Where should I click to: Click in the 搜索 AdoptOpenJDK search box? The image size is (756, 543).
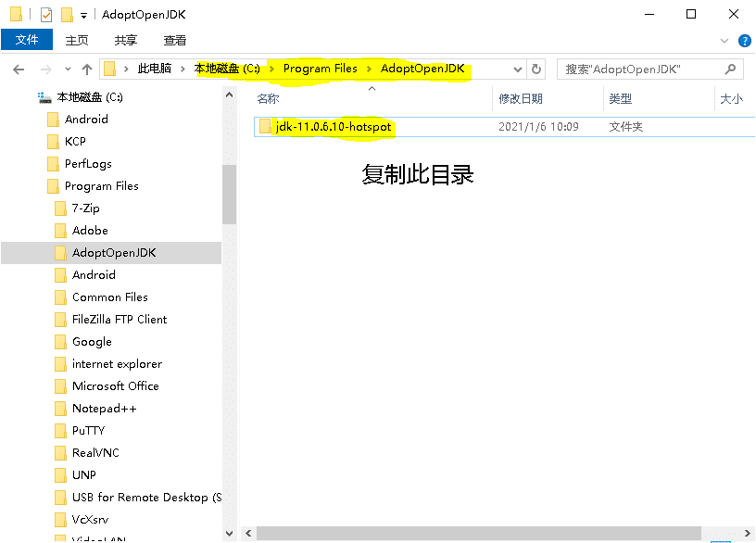pyautogui.click(x=639, y=69)
